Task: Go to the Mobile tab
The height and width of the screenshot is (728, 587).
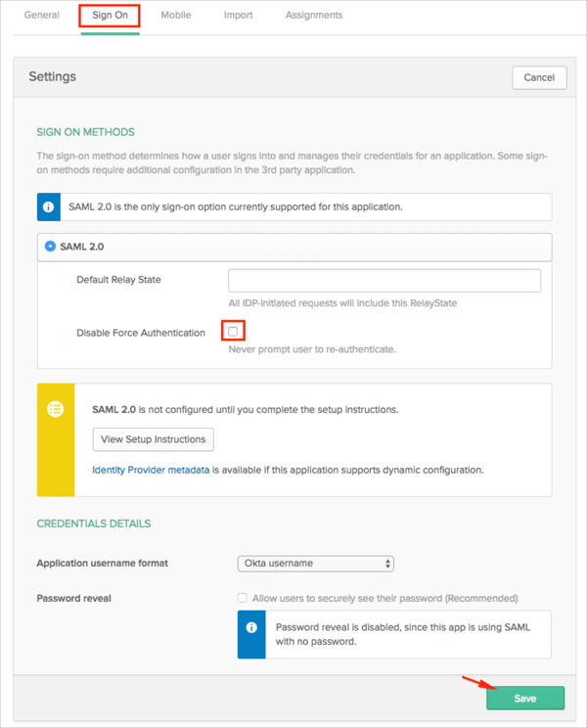Action: pyautogui.click(x=175, y=16)
